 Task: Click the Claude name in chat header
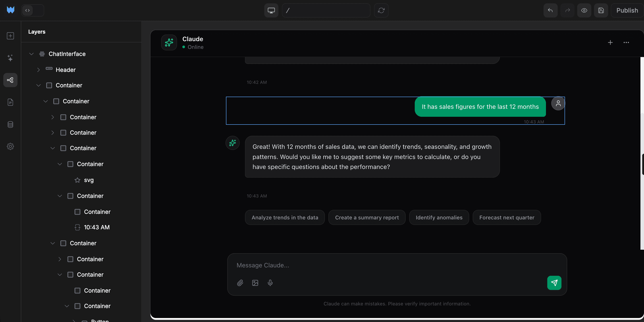tap(193, 39)
